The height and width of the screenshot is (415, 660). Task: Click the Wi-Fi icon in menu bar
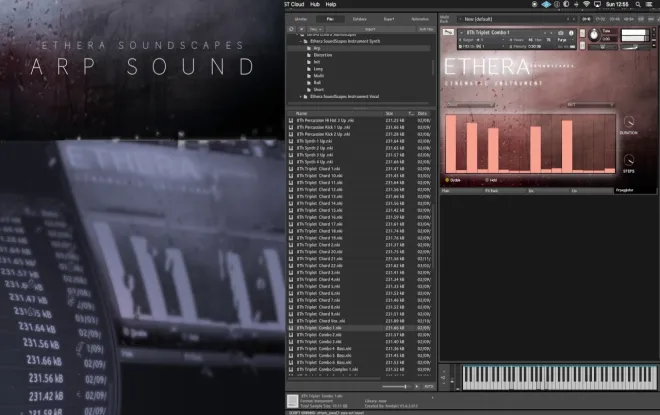click(x=586, y=4)
